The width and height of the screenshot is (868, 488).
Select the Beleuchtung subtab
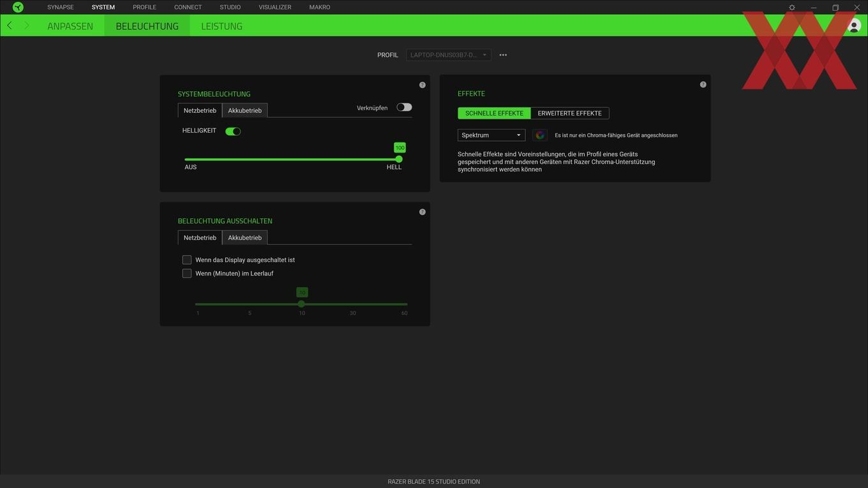147,26
